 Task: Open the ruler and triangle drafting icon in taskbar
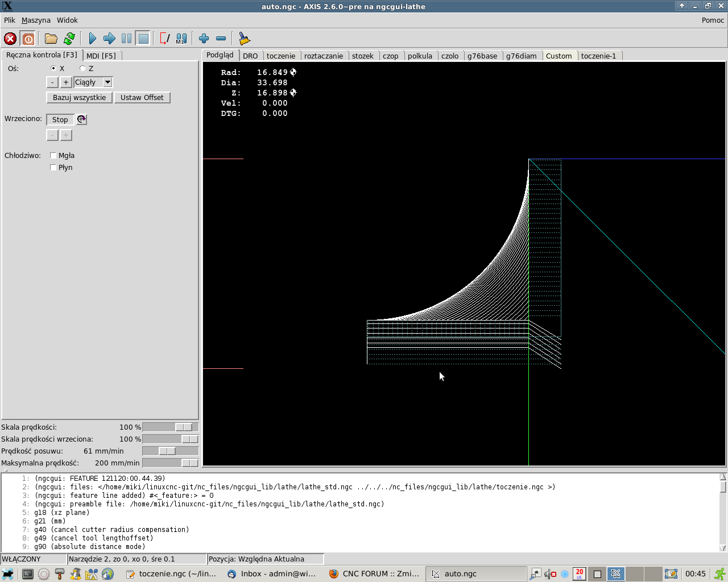92,574
